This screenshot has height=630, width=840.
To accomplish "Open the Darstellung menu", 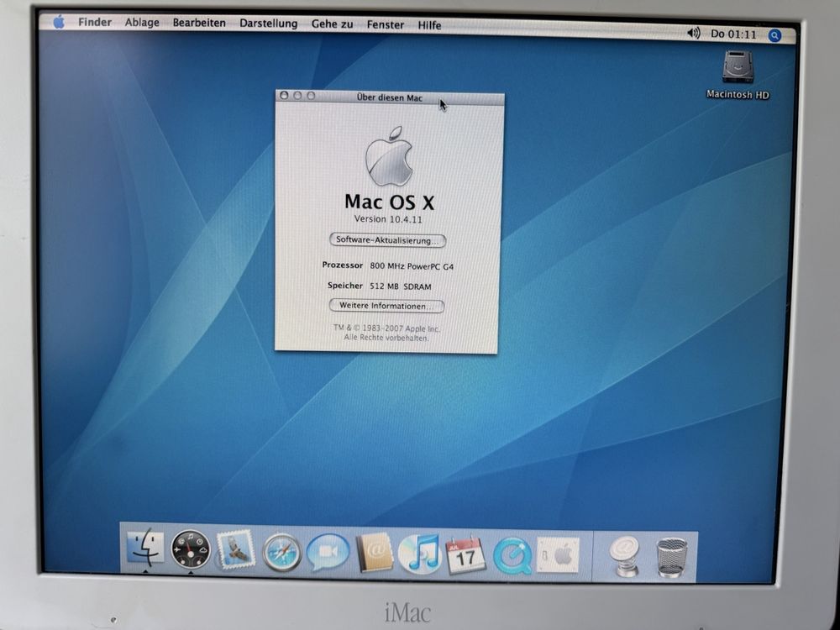I will click(x=269, y=24).
